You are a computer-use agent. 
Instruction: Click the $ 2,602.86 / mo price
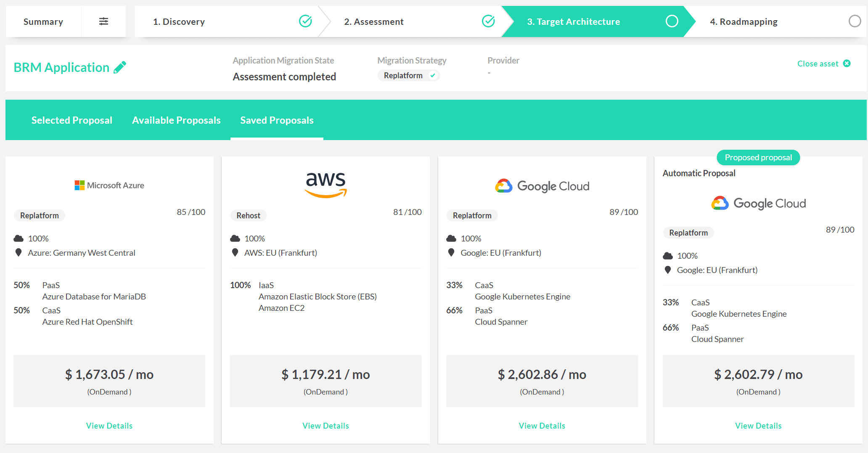click(542, 374)
